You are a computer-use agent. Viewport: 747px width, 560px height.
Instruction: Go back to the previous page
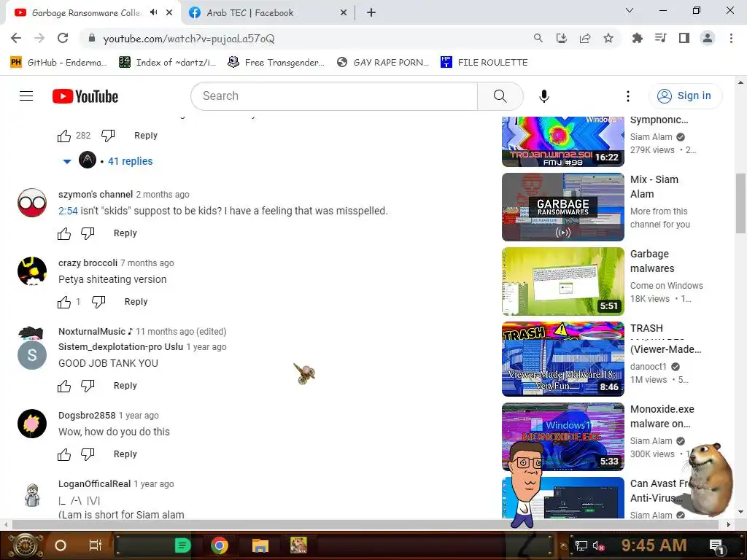tap(16, 38)
